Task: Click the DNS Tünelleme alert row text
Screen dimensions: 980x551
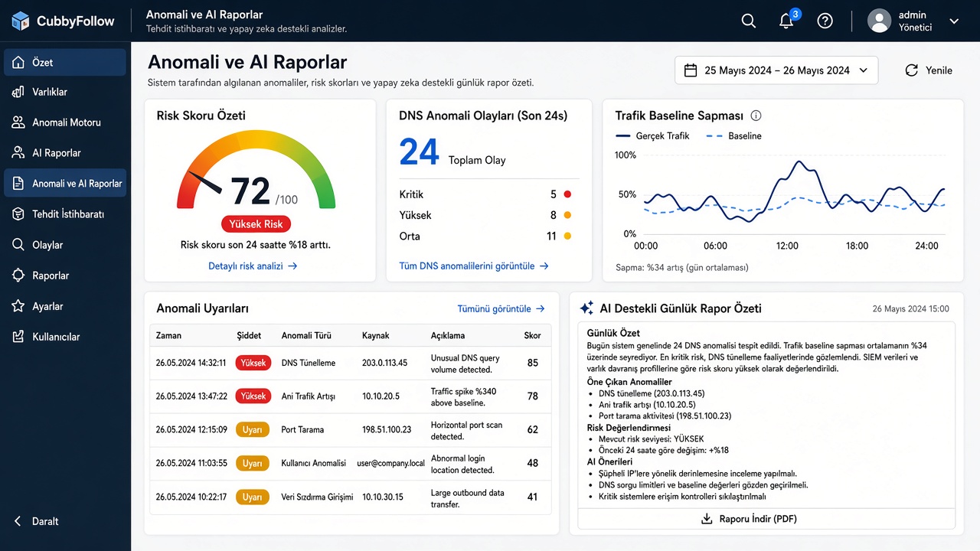Action: [x=309, y=363]
